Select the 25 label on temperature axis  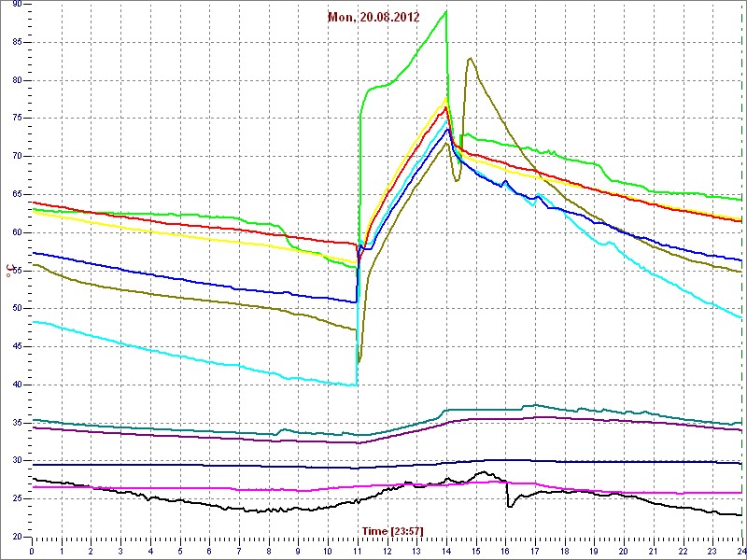tap(17, 498)
